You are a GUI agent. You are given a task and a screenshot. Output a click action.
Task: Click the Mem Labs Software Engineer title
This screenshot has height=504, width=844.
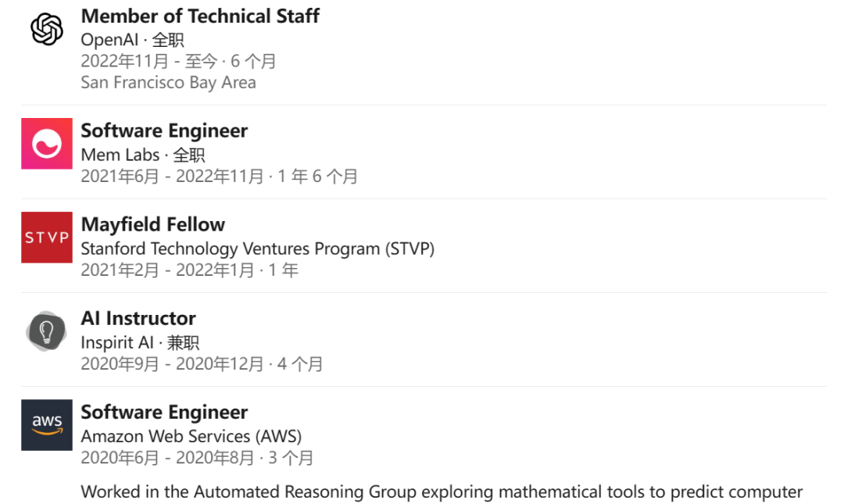coord(164,130)
